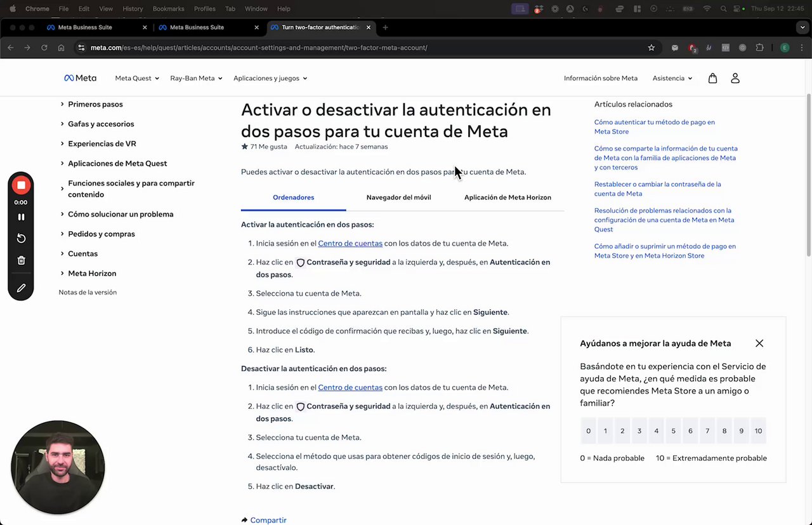This screenshot has height=525, width=812.
Task: Select rating 7 in the survey
Action: [x=707, y=431]
